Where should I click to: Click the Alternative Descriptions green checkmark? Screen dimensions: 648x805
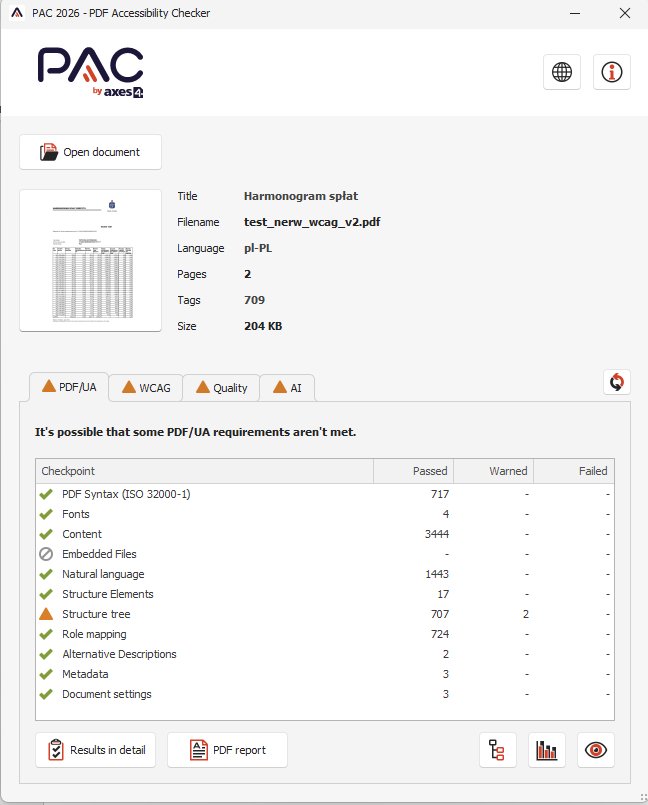coord(46,654)
